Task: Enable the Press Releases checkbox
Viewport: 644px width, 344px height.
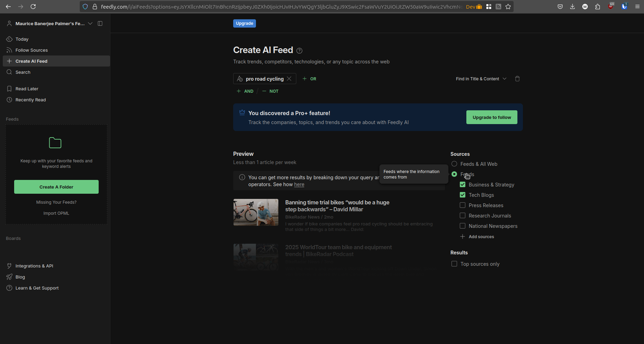Action: point(463,205)
